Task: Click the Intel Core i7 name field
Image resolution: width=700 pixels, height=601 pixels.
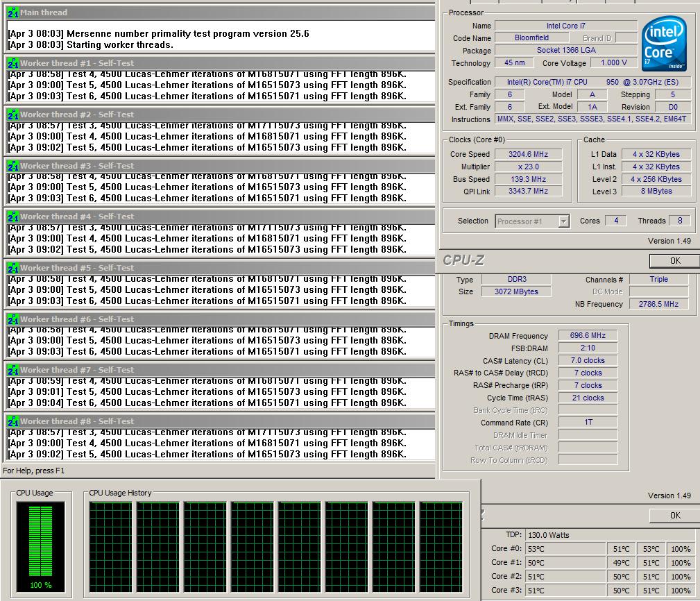Action: (x=566, y=26)
